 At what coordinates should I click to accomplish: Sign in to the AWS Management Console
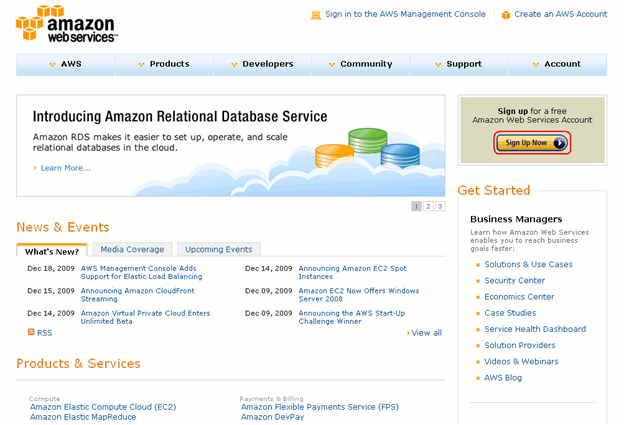(x=405, y=14)
